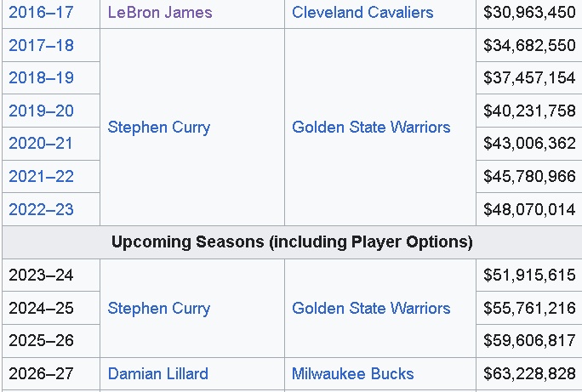Open Golden State Warriors link in upcoming seasons
The height and width of the screenshot is (392, 582).
(371, 309)
